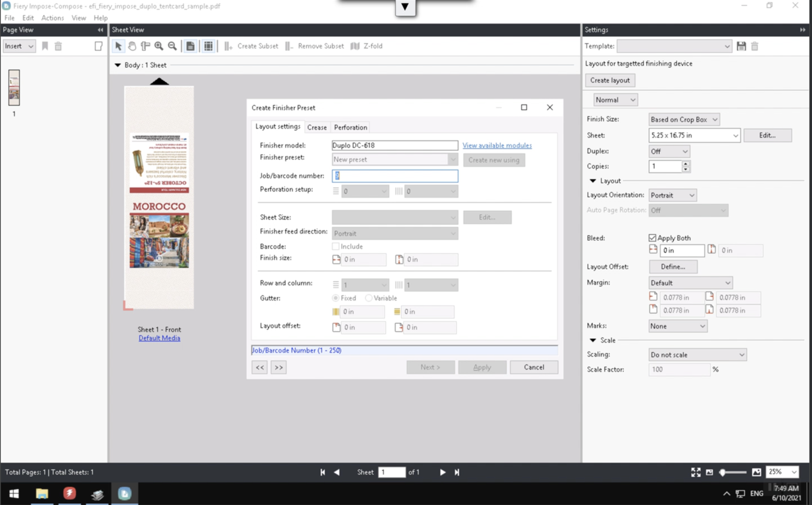Check the Barcode Include checkbox
Image resolution: width=812 pixels, height=505 pixels.
tap(336, 246)
